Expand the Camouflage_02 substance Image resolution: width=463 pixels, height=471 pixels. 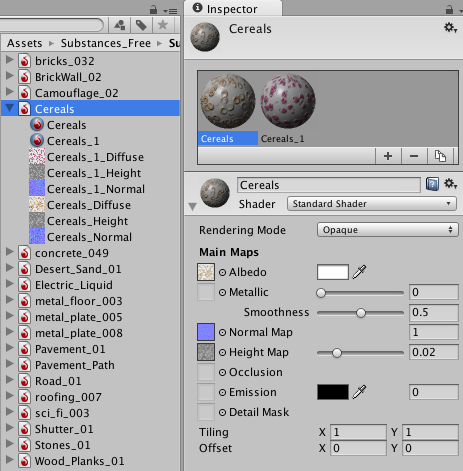coord(10,92)
